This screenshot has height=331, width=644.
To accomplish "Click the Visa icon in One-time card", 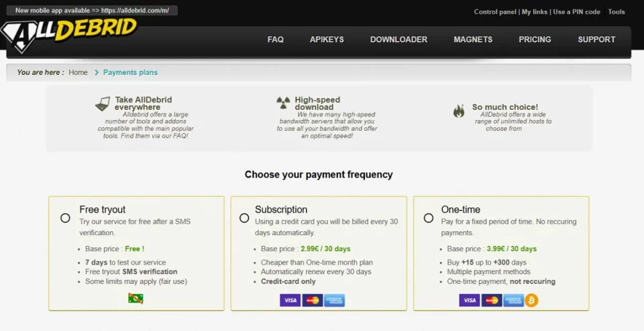I will (x=470, y=300).
